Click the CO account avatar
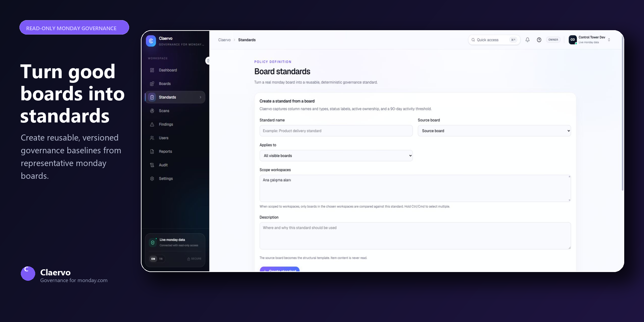 [573, 40]
